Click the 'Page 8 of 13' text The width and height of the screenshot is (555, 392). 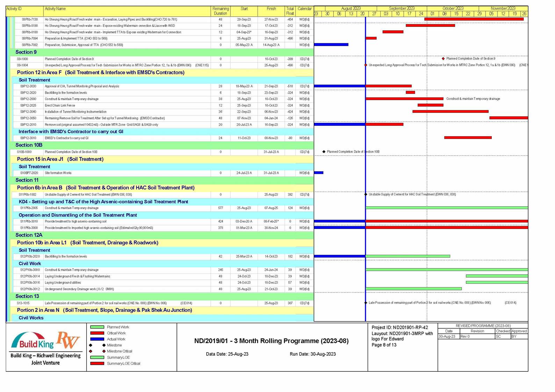tap(384, 345)
